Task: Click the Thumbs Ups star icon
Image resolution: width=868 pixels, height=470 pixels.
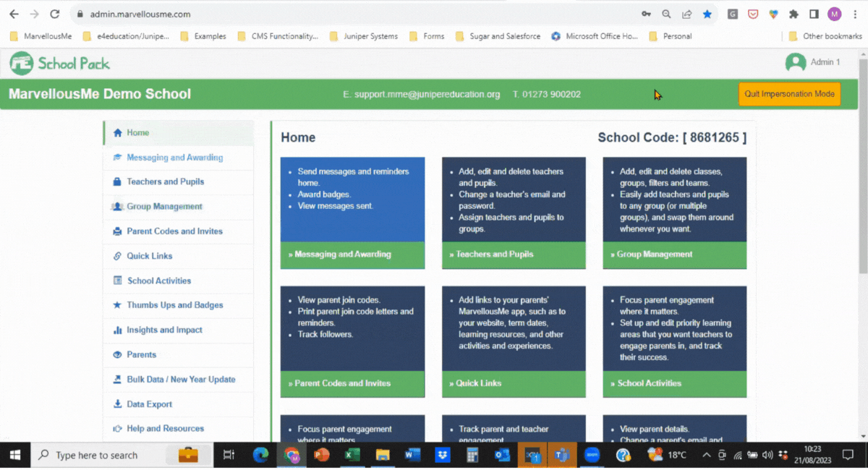Action: pos(117,305)
